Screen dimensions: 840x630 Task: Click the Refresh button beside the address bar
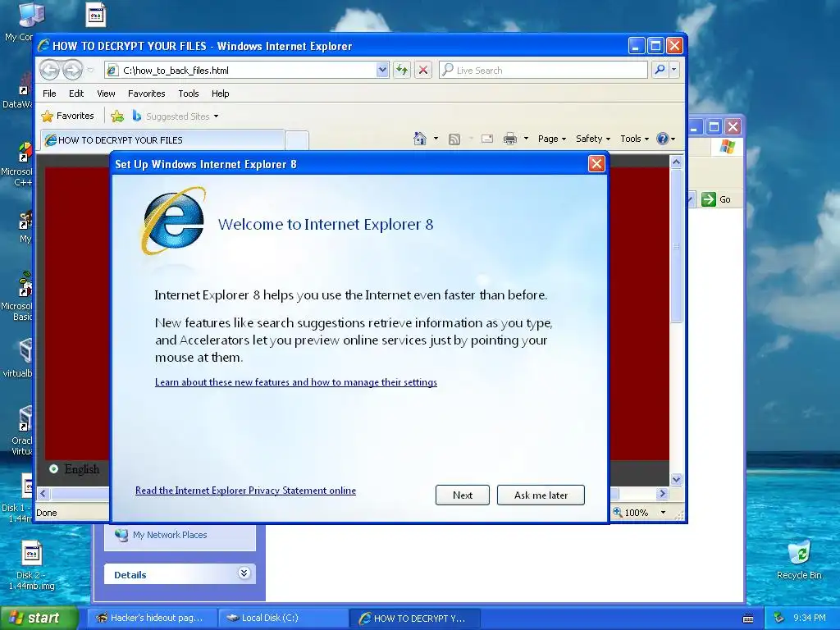point(402,70)
